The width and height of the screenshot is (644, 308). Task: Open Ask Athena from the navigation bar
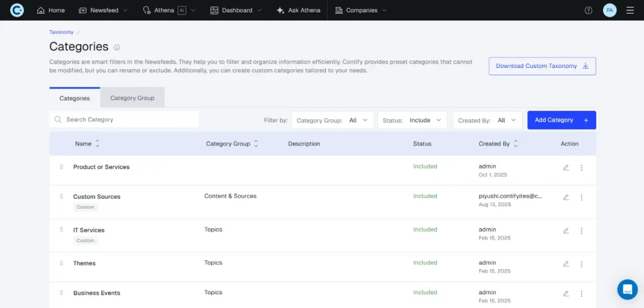[299, 10]
